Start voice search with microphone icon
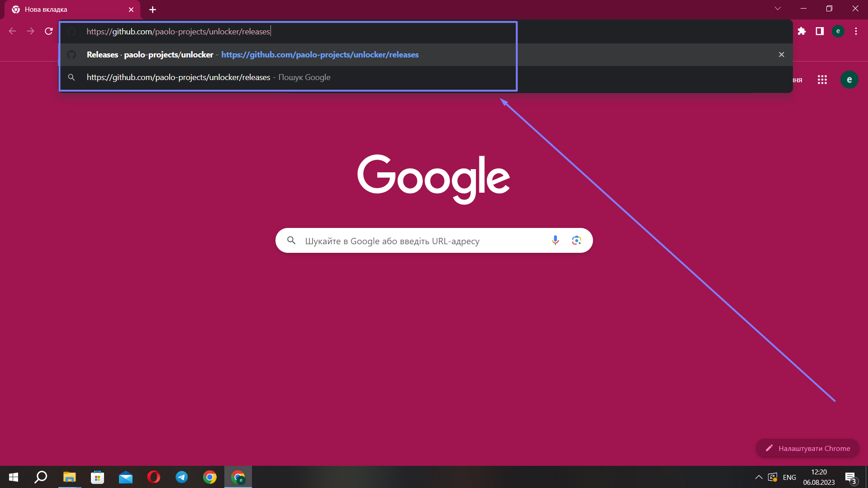The height and width of the screenshot is (488, 868). [x=555, y=240]
